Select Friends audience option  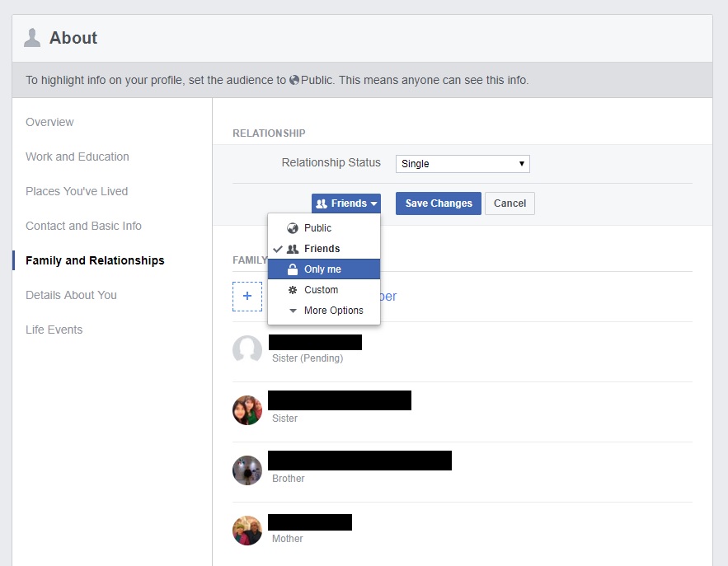324,249
